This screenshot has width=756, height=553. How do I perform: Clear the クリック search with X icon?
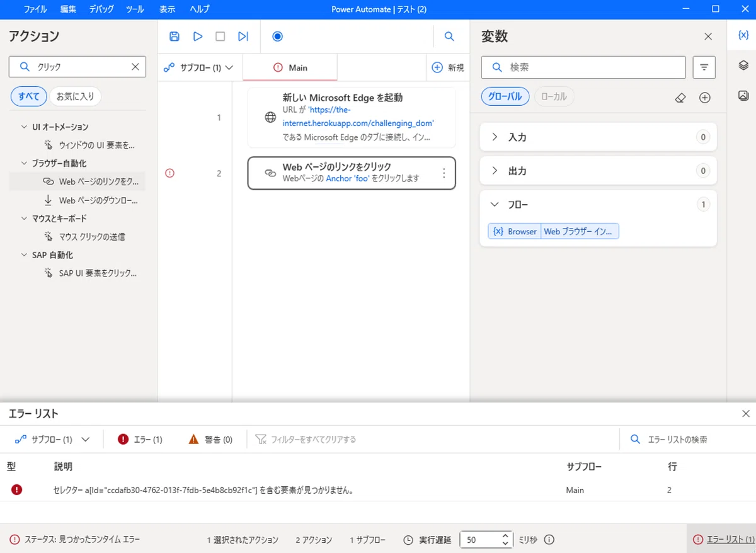tap(135, 66)
